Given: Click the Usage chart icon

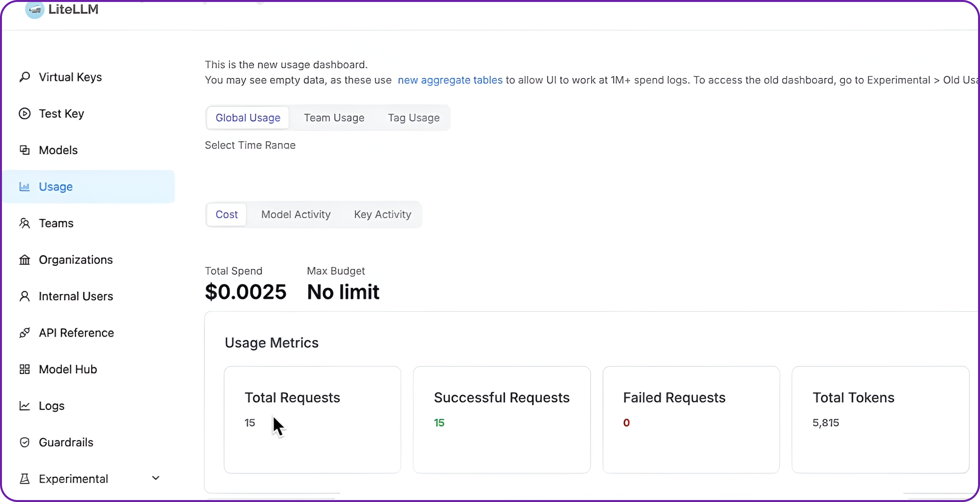Looking at the screenshot, I should pyautogui.click(x=24, y=187).
